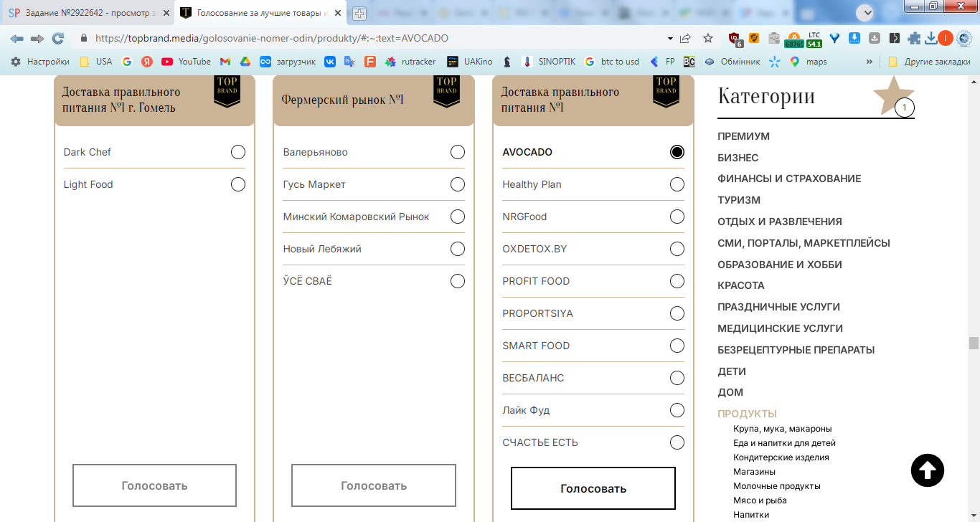
Task: Select the Валерьяново radio button
Action: [458, 152]
